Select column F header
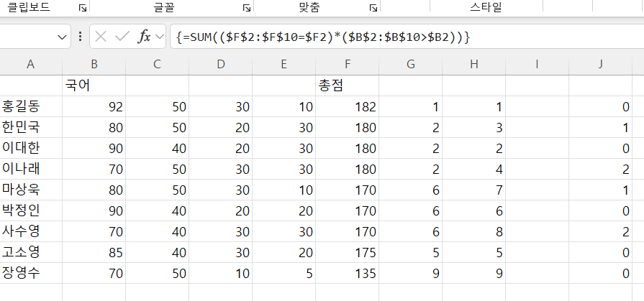This screenshot has height=301, width=644. coord(347,64)
